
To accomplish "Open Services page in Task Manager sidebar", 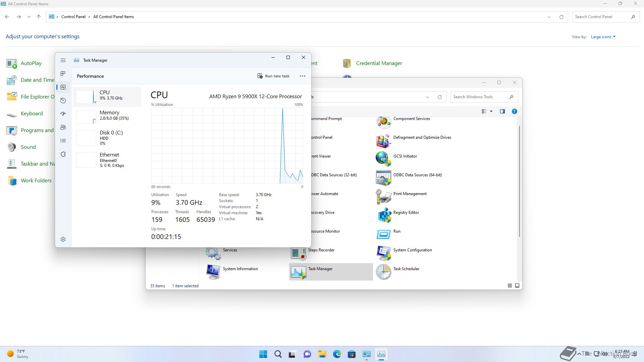I will coord(63,154).
